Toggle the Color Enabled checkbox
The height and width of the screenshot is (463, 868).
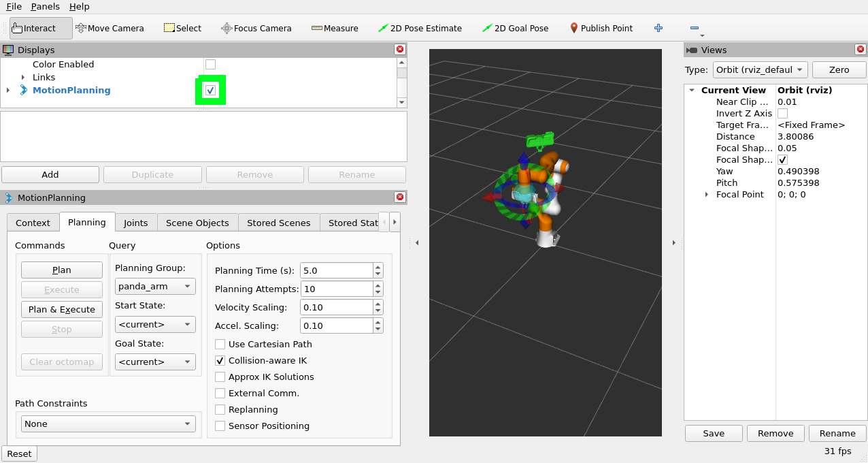click(210, 64)
